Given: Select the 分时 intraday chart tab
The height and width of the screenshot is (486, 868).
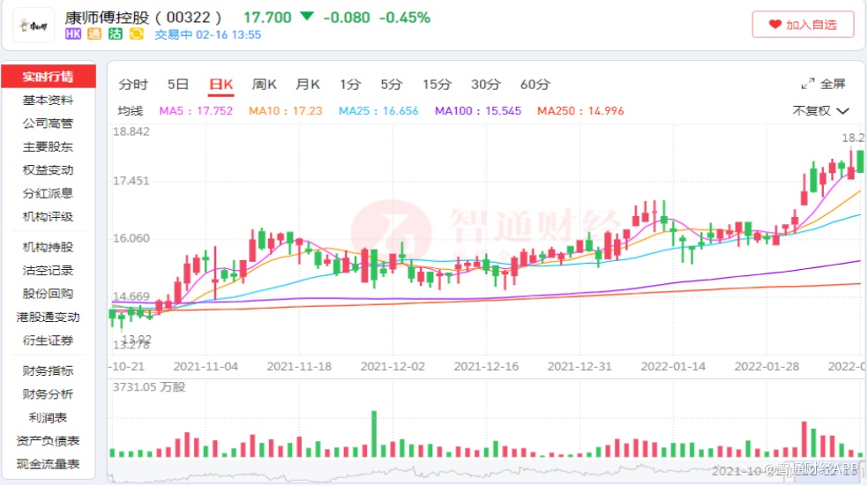Looking at the screenshot, I should (x=133, y=85).
